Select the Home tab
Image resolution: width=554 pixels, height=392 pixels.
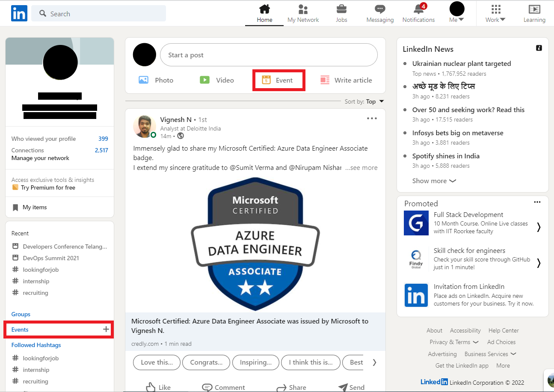point(264,14)
